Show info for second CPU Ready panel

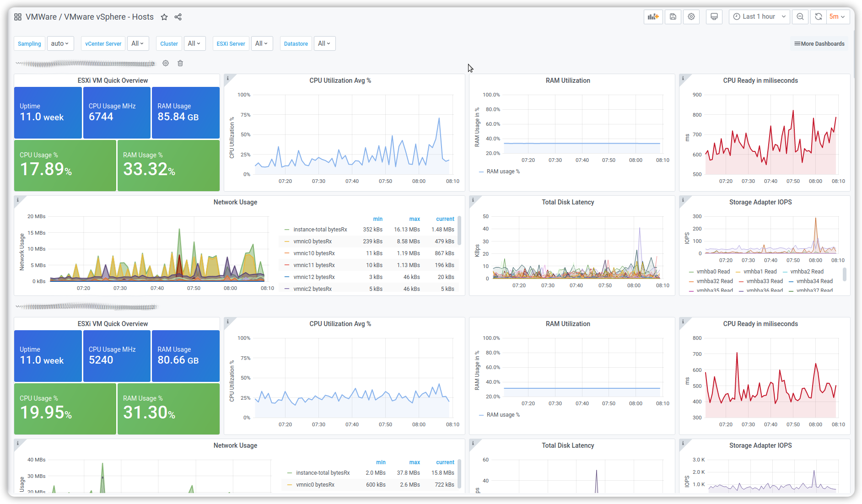683,322
